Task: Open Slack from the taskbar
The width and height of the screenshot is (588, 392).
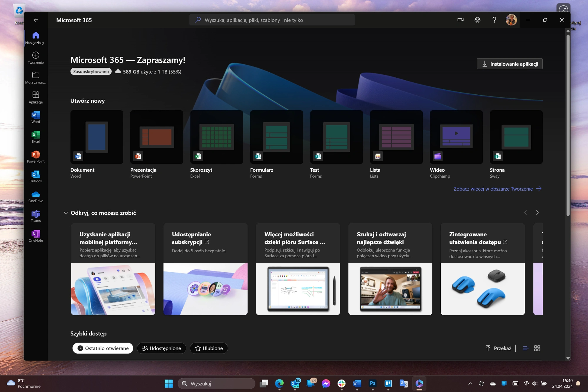Action: click(x=341, y=383)
